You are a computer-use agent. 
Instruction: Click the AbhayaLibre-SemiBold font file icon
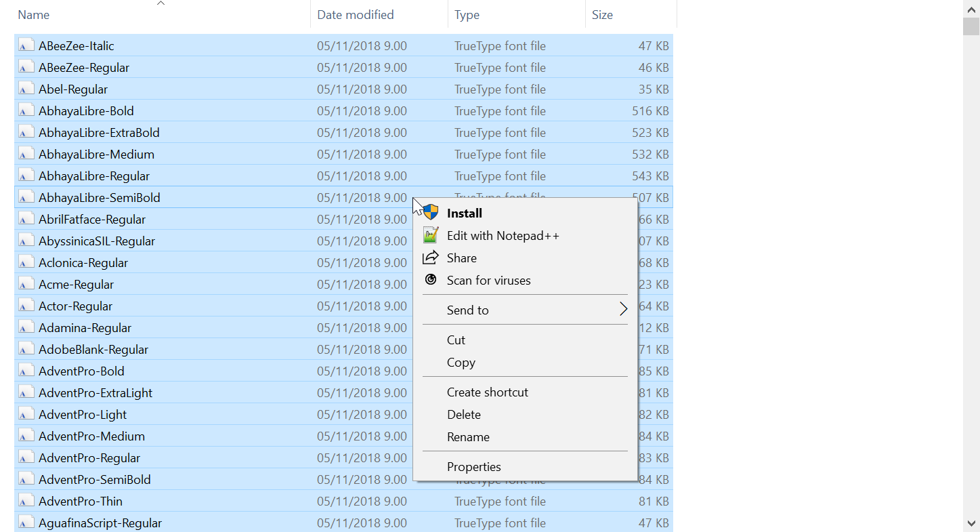point(26,198)
